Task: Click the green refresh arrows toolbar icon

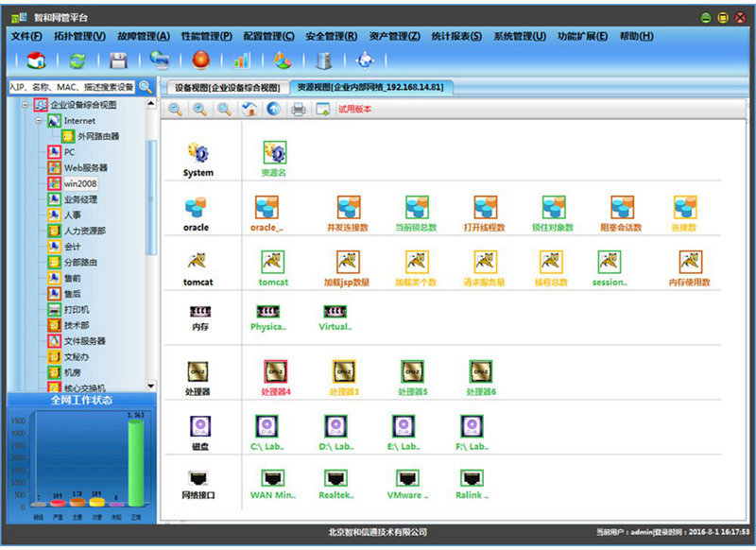Action: click(77, 60)
